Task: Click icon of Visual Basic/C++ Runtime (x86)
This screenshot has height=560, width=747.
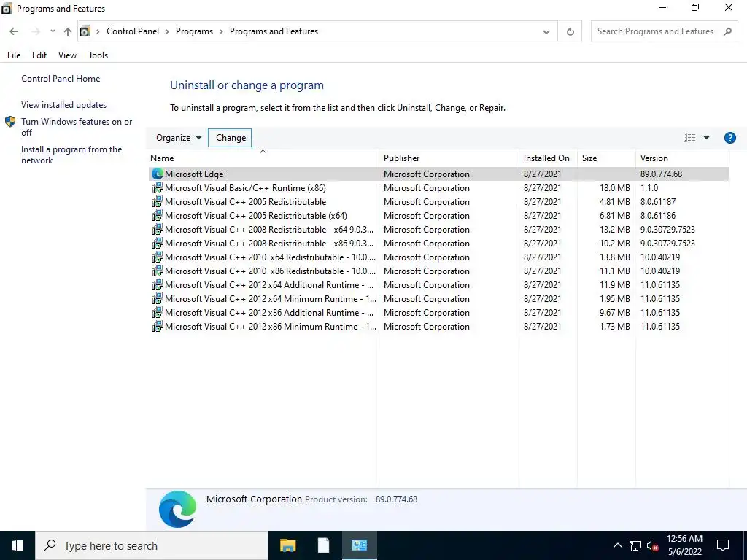Action: 158,187
